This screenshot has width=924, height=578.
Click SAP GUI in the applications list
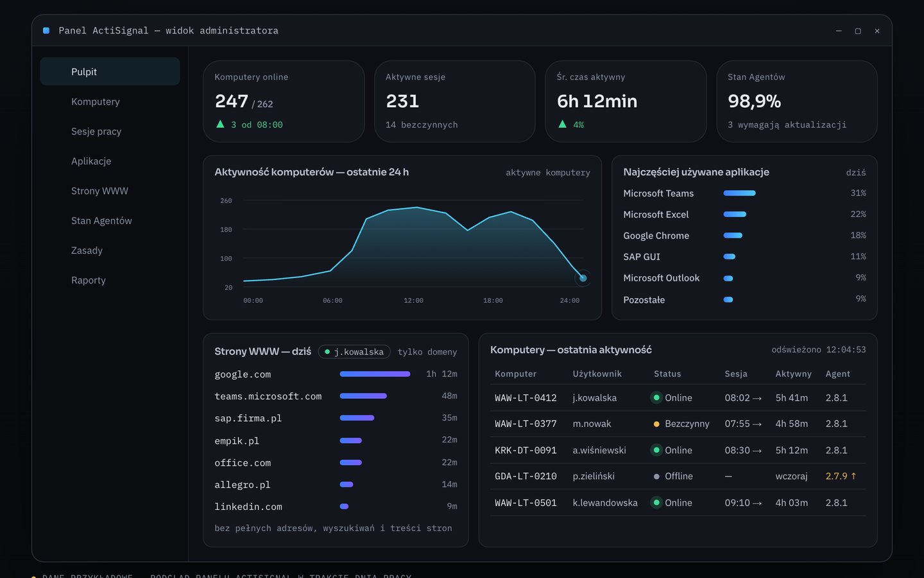[642, 257]
